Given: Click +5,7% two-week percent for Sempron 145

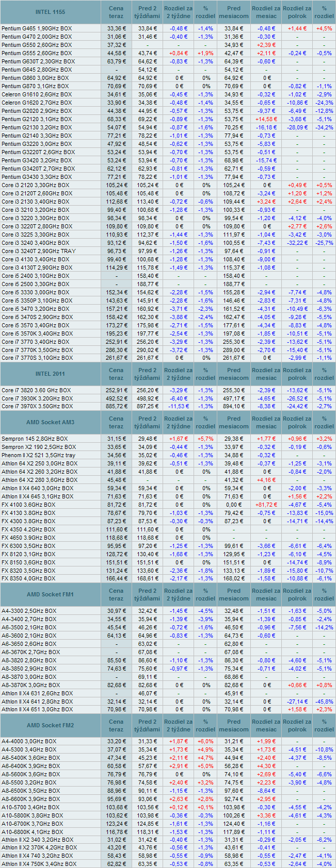Looking at the screenshot, I should coord(205,439).
